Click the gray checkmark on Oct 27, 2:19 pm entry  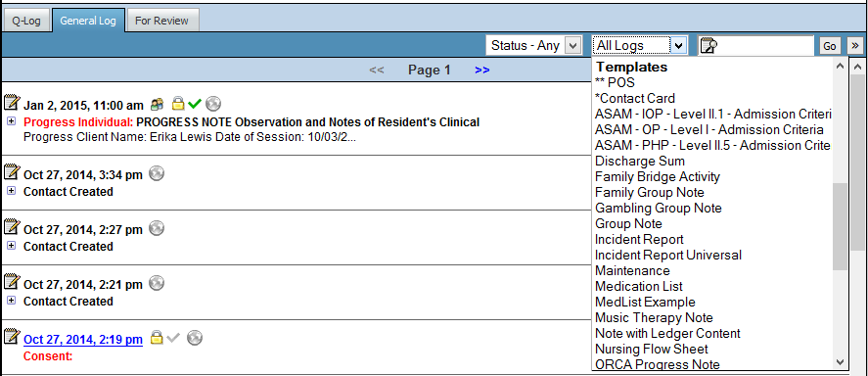click(174, 337)
